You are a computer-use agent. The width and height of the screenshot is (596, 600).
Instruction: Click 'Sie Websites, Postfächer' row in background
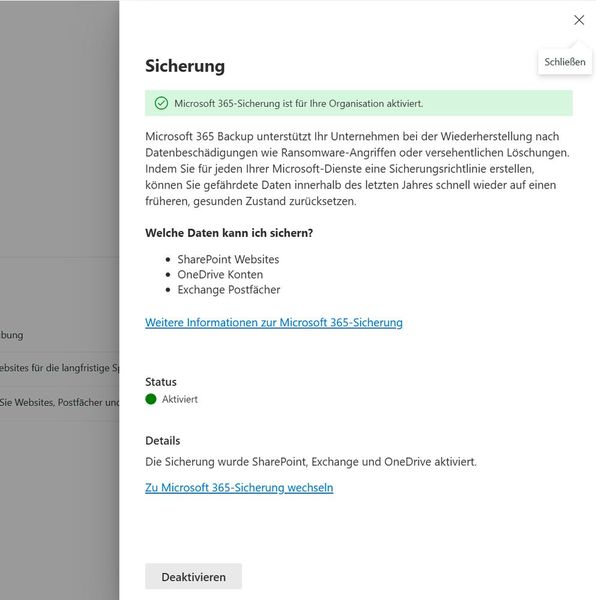tap(59, 402)
